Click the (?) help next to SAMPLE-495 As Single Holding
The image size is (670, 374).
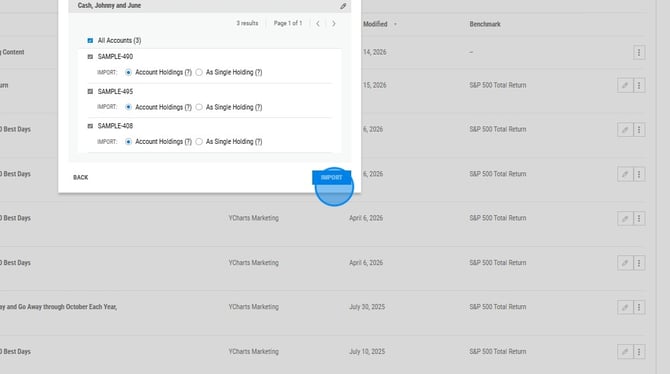259,107
